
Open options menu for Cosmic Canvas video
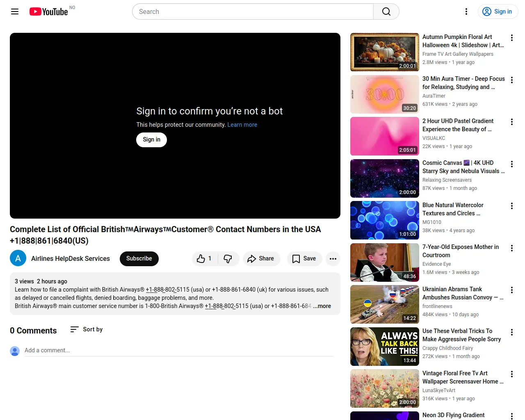click(x=511, y=164)
